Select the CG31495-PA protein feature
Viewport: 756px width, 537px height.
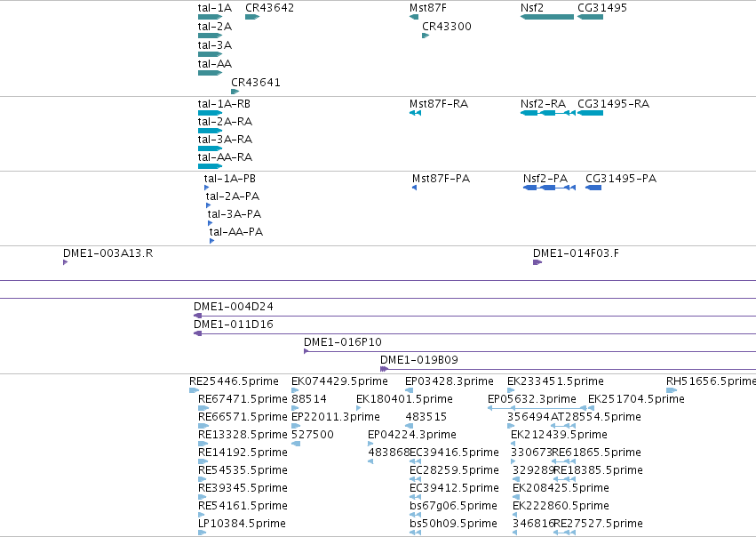tap(593, 188)
